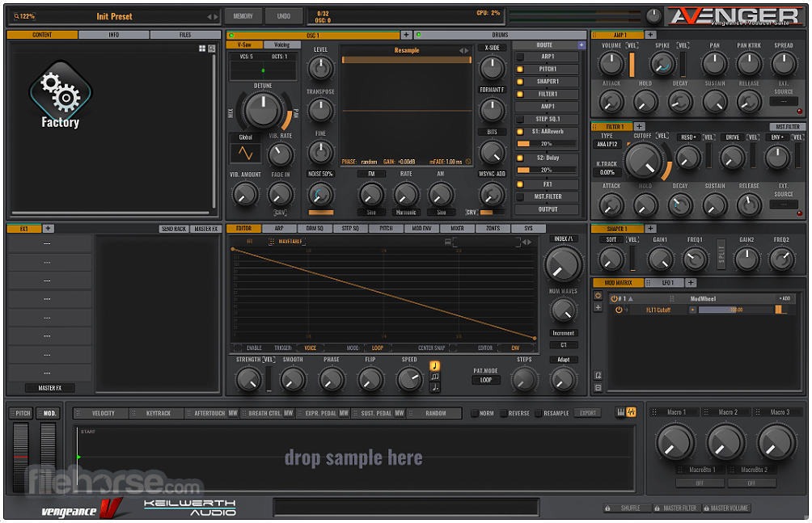812x523 pixels.
Task: Click the mod matrix import page icon
Action: (598, 375)
